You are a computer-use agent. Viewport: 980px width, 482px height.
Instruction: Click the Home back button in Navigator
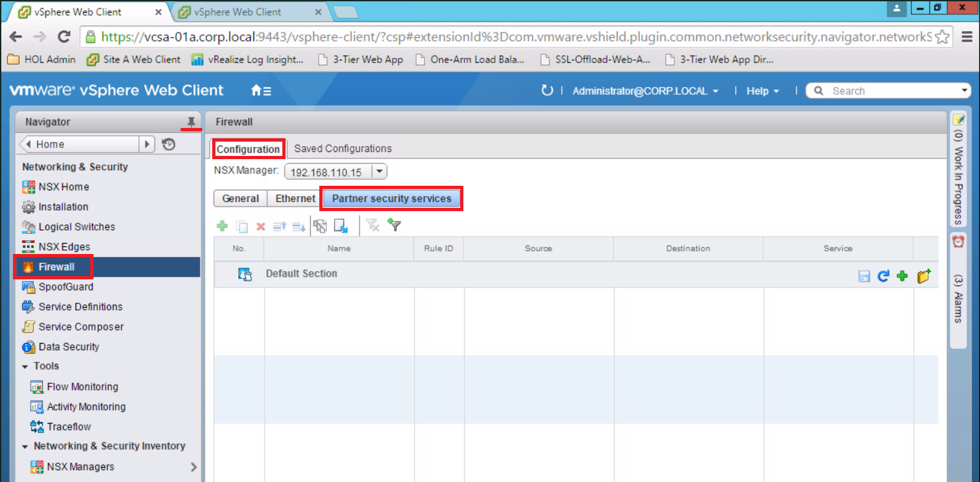80,144
